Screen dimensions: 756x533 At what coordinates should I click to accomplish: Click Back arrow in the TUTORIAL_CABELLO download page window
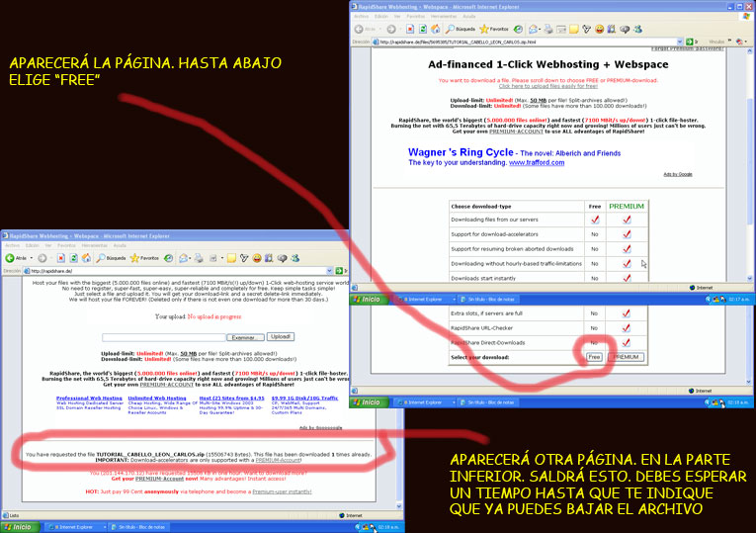[359, 30]
